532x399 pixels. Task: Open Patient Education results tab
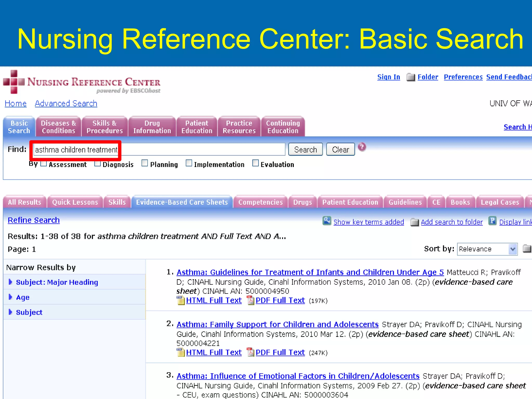350,202
